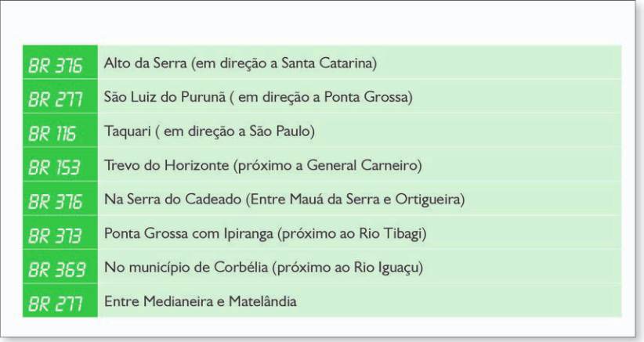Image resolution: width=644 pixels, height=342 pixels.
Task: Click the 'Trevo do Horizonte' text
Action: (166, 165)
